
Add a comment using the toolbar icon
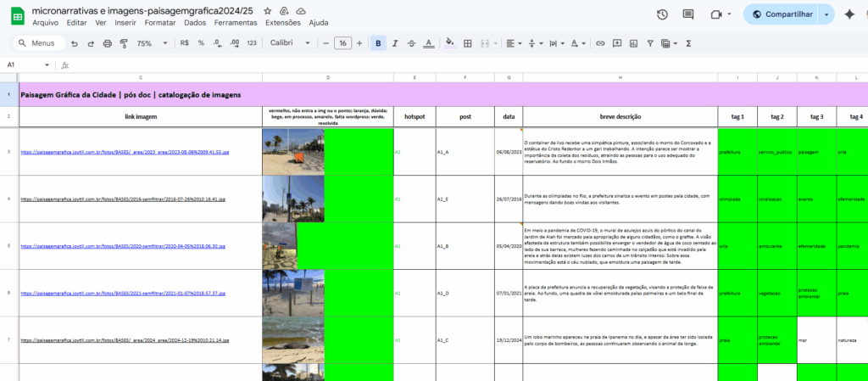[616, 43]
